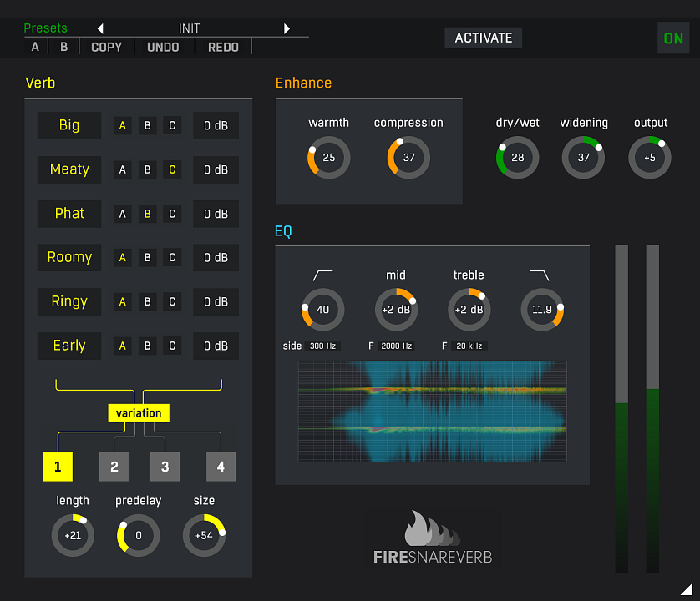Click the EQ mid gain knob

pyautogui.click(x=397, y=310)
